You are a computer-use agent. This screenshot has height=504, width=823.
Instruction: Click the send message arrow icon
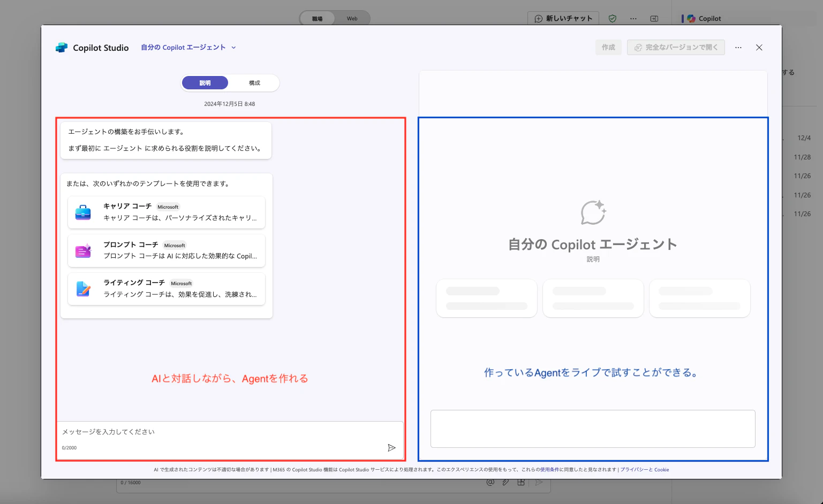pos(391,448)
